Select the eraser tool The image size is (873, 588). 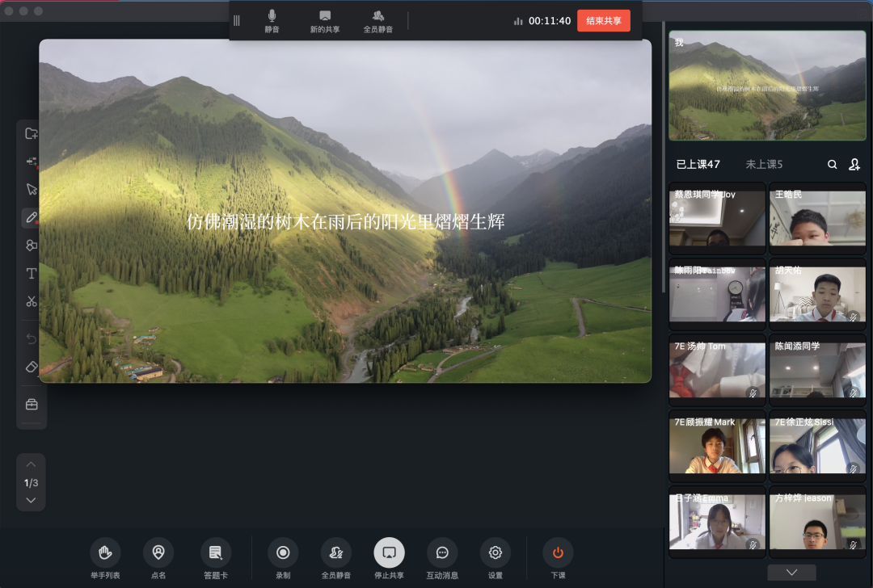point(32,367)
